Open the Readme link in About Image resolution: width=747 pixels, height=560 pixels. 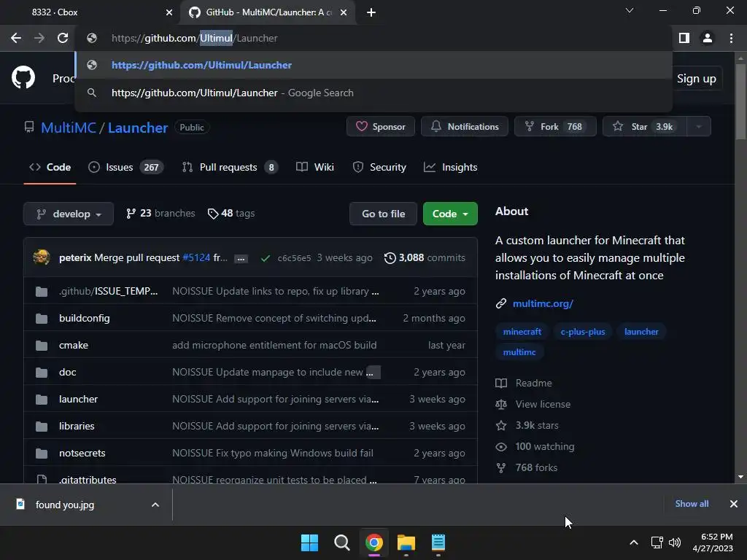524,383
